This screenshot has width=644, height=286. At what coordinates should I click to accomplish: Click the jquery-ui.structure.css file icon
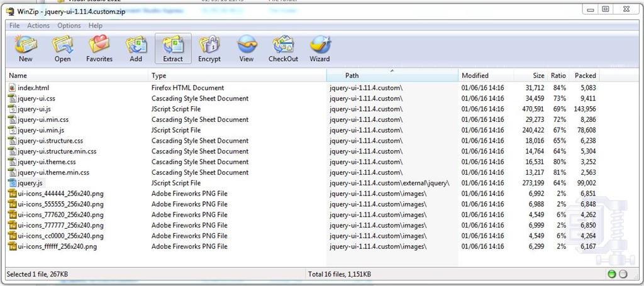tap(12, 141)
